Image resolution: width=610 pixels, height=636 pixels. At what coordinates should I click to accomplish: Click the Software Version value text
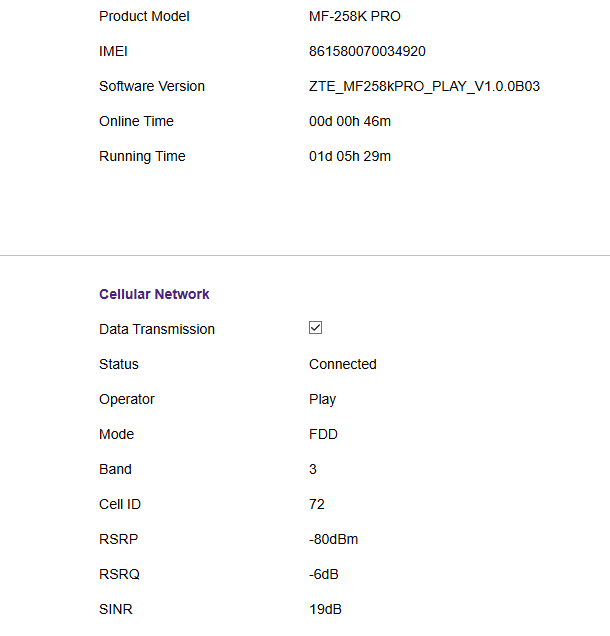tap(424, 86)
